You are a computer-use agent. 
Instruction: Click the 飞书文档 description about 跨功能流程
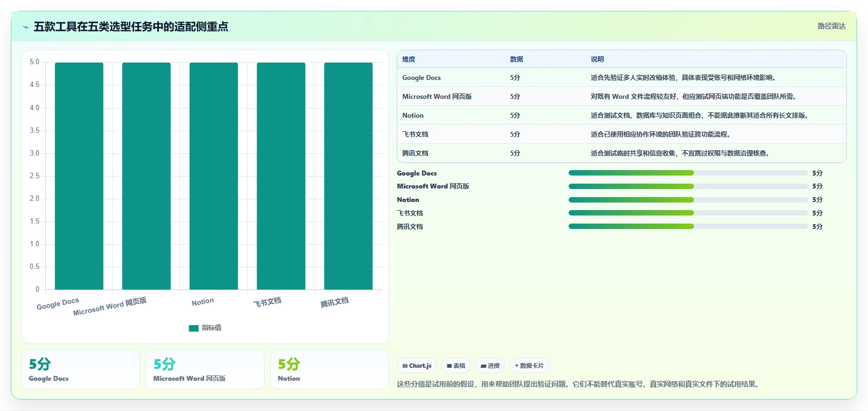tap(662, 134)
